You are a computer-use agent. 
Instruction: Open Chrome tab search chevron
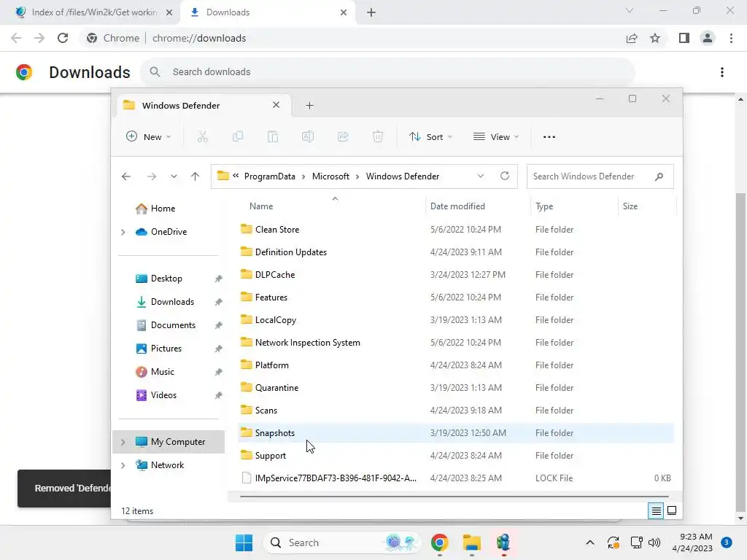point(630,10)
